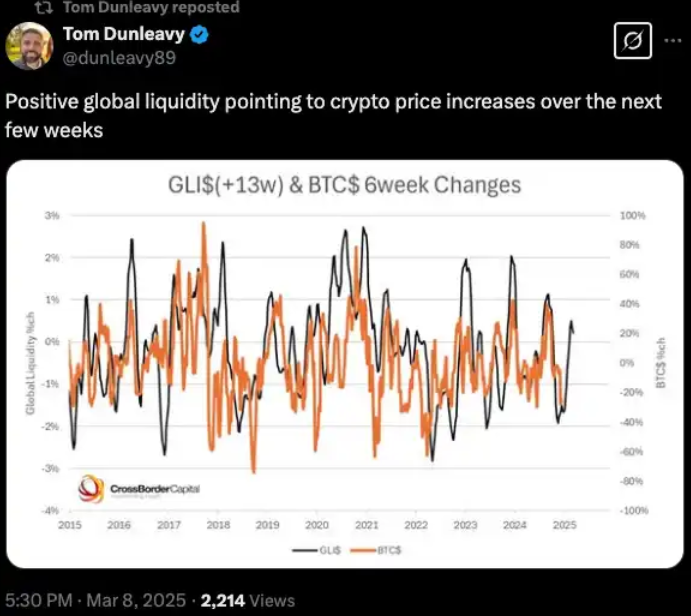Click the 2020 x-axis label
Viewport: 691px width, 616px height.
[x=317, y=525]
